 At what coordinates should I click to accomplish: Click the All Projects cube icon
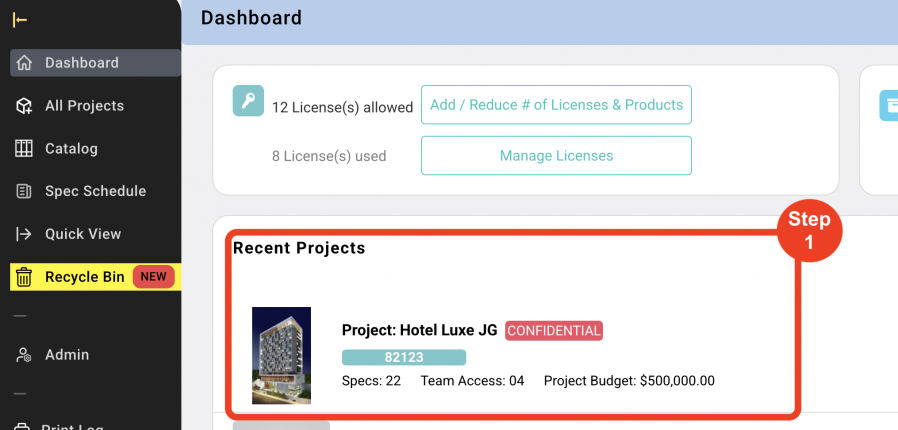point(25,106)
